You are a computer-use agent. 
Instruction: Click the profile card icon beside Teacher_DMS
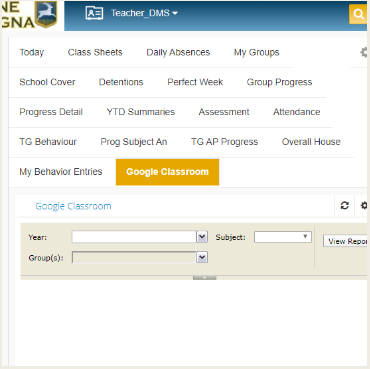pyautogui.click(x=94, y=13)
